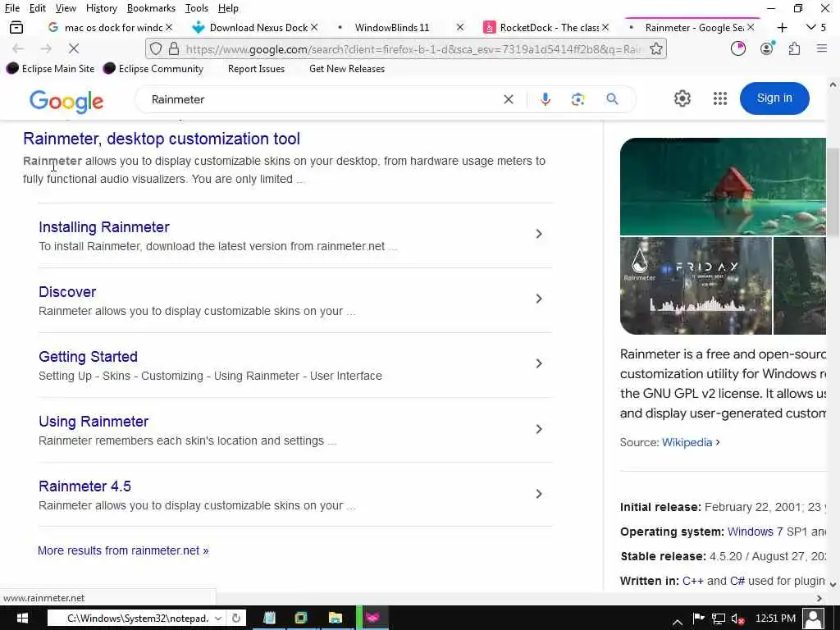840x630 pixels.
Task: Open the Firefox hamburger application menu
Action: 822,48
